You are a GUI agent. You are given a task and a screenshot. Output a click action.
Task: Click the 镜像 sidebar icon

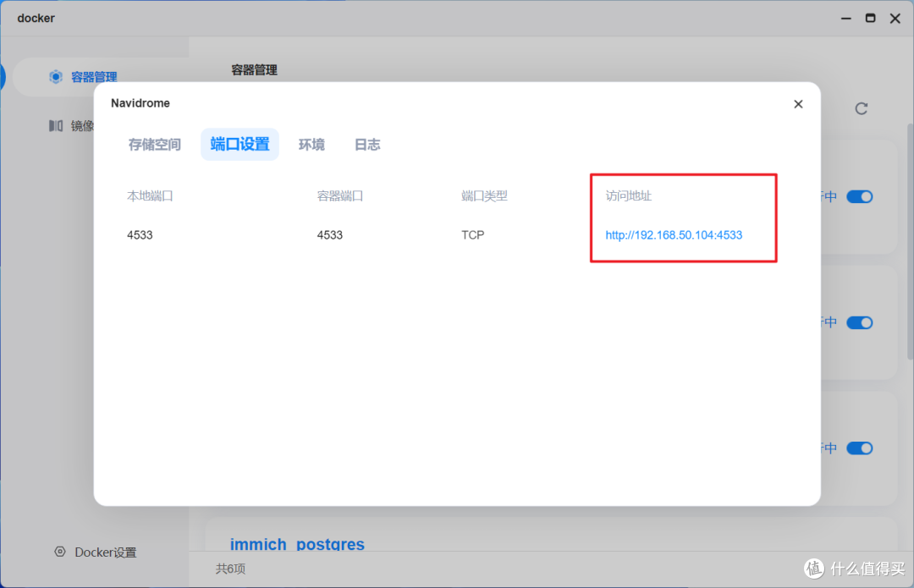click(56, 126)
